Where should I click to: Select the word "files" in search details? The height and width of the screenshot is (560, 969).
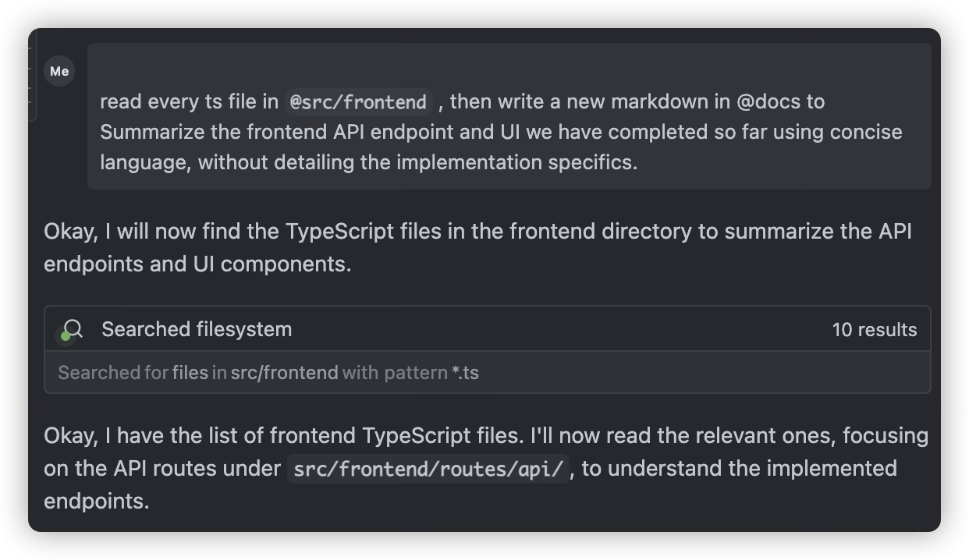click(190, 372)
